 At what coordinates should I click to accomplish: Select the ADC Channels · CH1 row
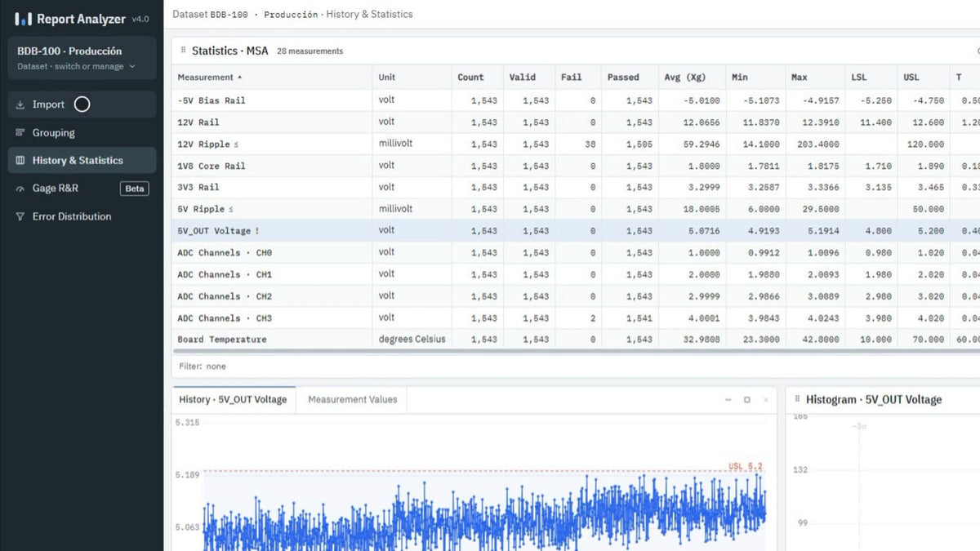pyautogui.click(x=576, y=274)
